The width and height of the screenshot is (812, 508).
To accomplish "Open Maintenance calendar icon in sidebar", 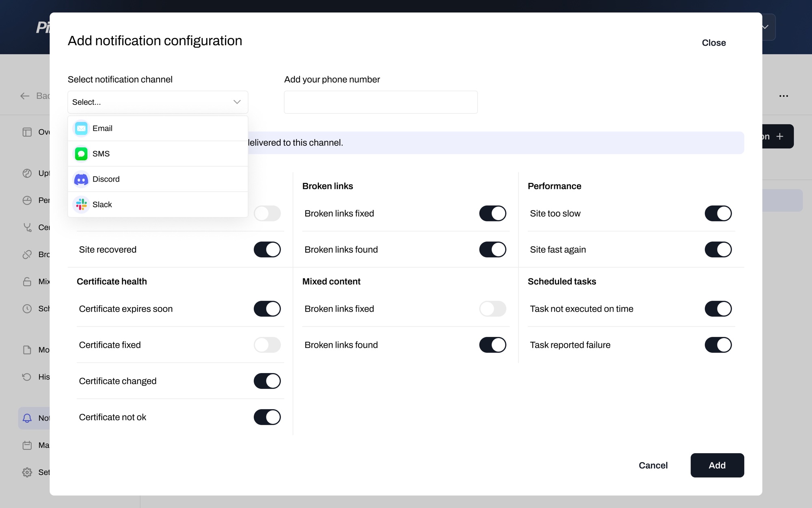I will (27, 445).
